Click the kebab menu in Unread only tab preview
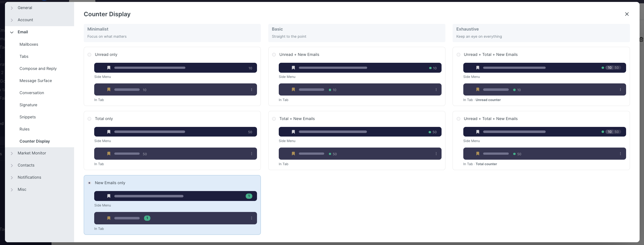 (x=251, y=90)
